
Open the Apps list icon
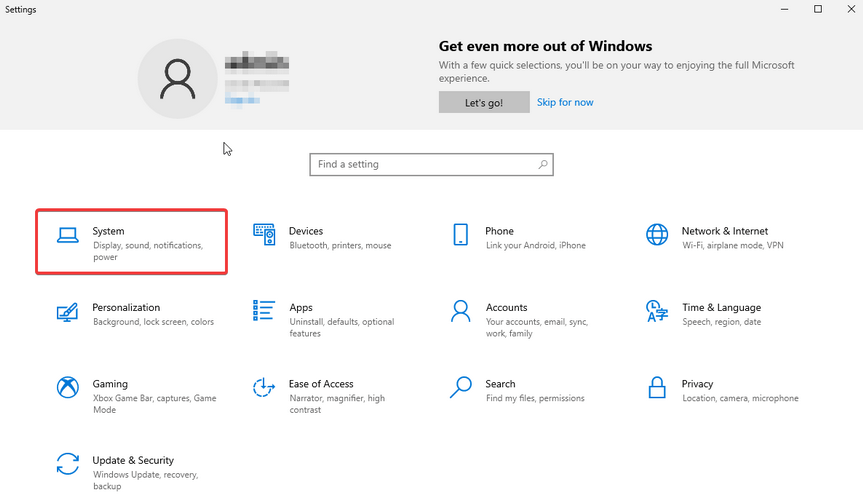264,311
